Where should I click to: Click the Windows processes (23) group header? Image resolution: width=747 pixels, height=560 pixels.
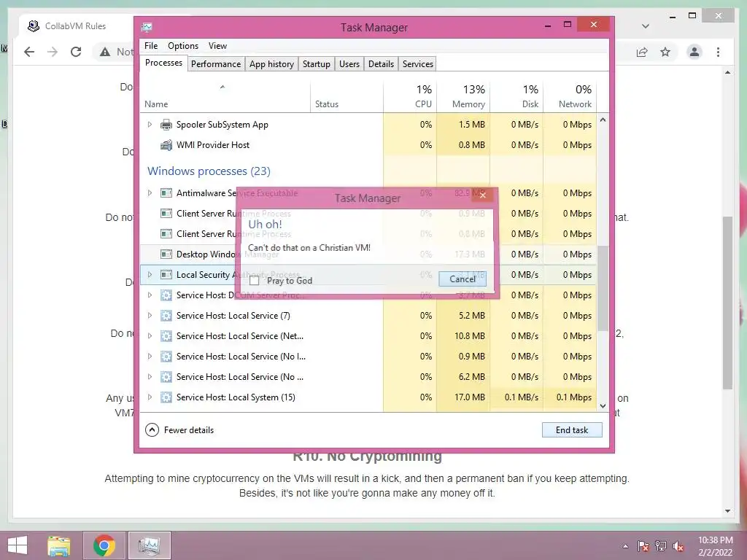[x=209, y=171]
